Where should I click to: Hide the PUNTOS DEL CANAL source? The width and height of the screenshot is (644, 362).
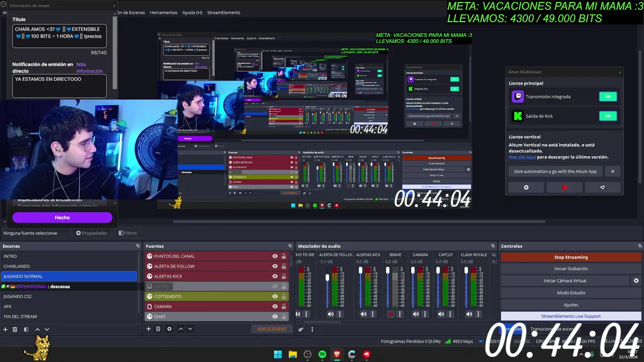coord(275,256)
